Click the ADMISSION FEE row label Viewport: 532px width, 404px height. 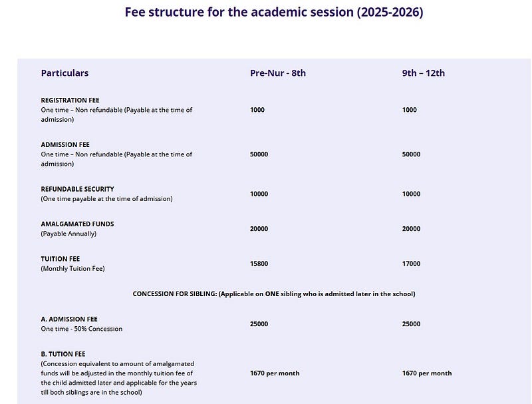point(65,144)
